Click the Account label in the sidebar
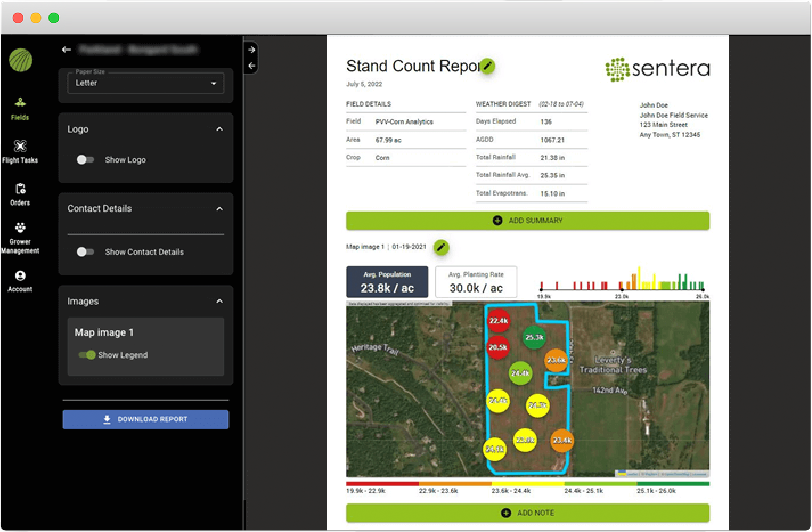This screenshot has height=532, width=812. (20, 289)
